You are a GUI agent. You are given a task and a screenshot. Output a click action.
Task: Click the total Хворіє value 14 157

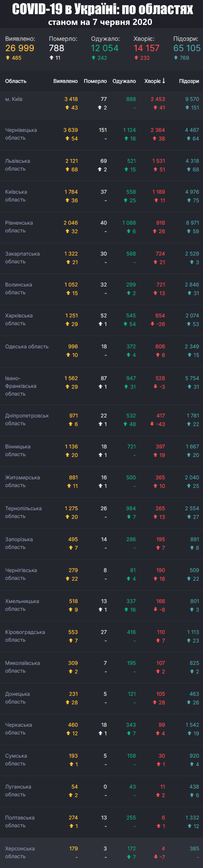point(146,48)
